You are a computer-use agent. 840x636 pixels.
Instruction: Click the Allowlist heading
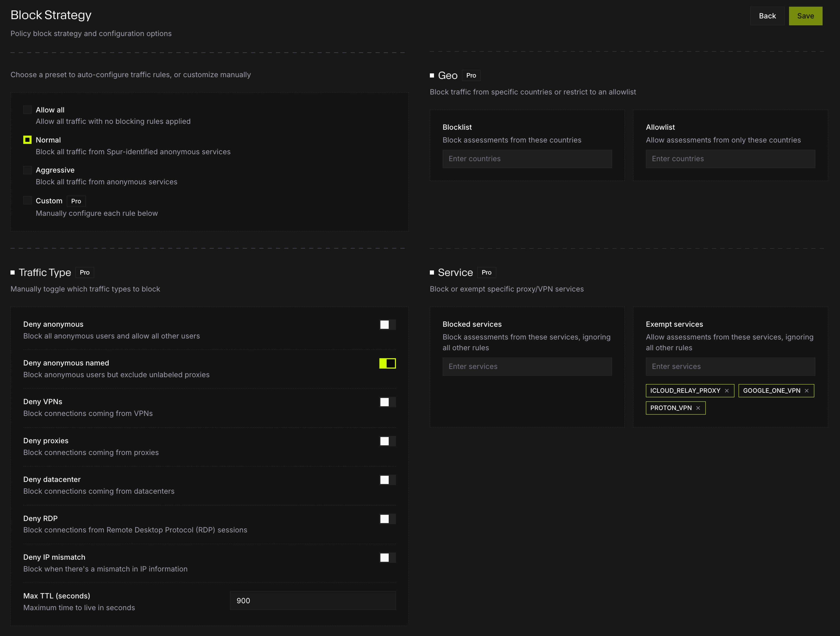pyautogui.click(x=660, y=127)
